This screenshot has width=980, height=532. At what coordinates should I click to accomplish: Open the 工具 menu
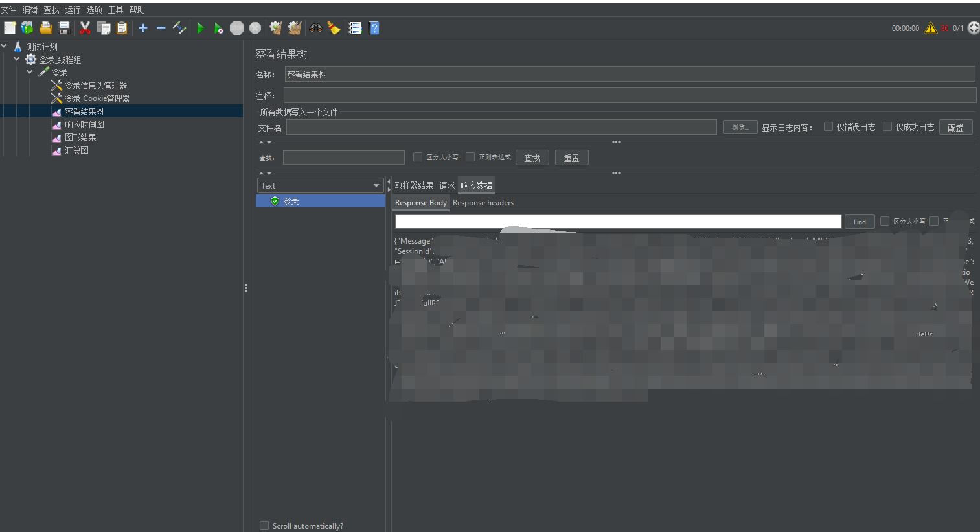(116, 10)
